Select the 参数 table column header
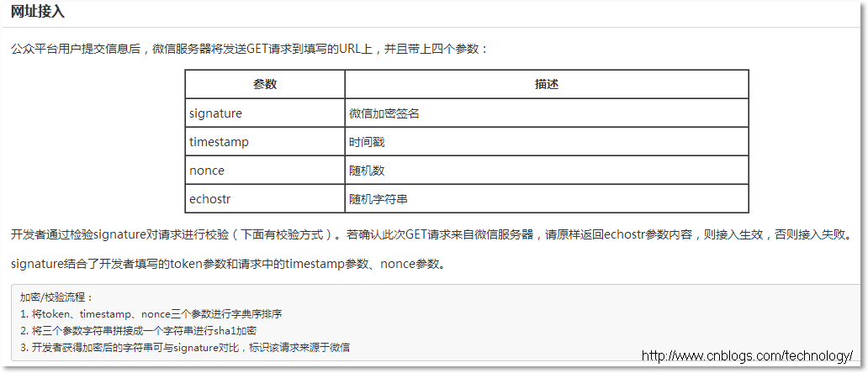Viewport: 868px width, 373px height. [265, 84]
